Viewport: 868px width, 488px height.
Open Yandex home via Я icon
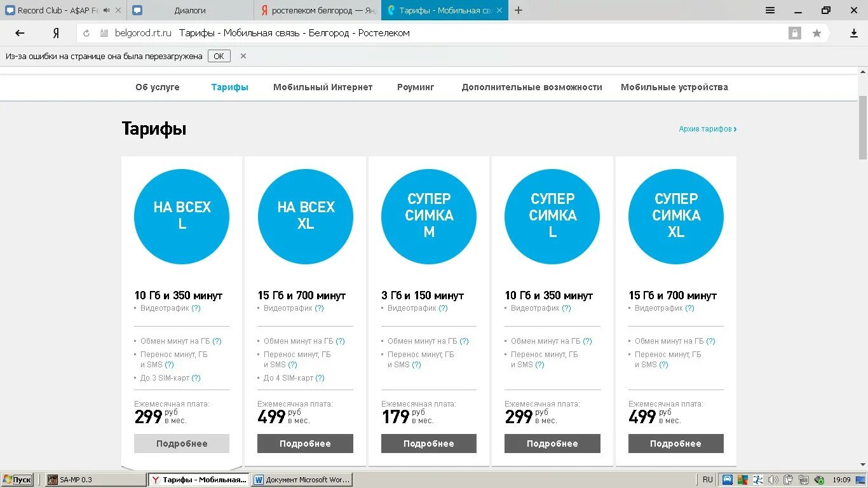(56, 34)
